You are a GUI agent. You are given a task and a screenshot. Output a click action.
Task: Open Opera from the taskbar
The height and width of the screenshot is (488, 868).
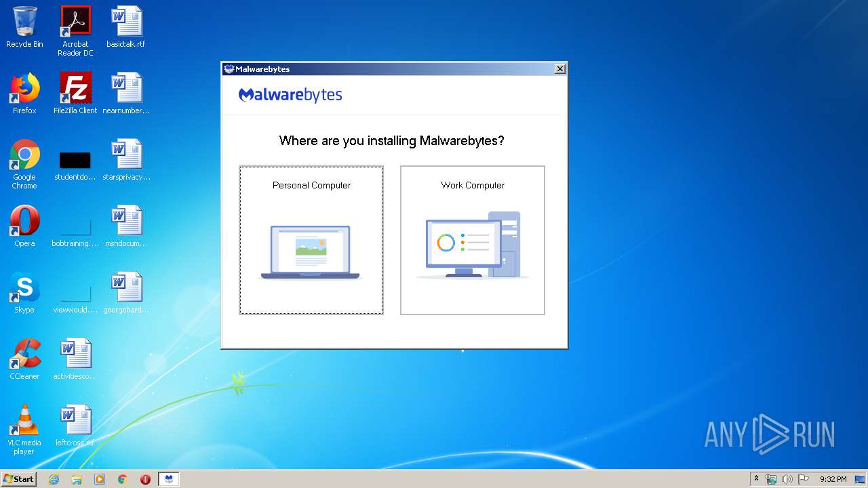(145, 479)
